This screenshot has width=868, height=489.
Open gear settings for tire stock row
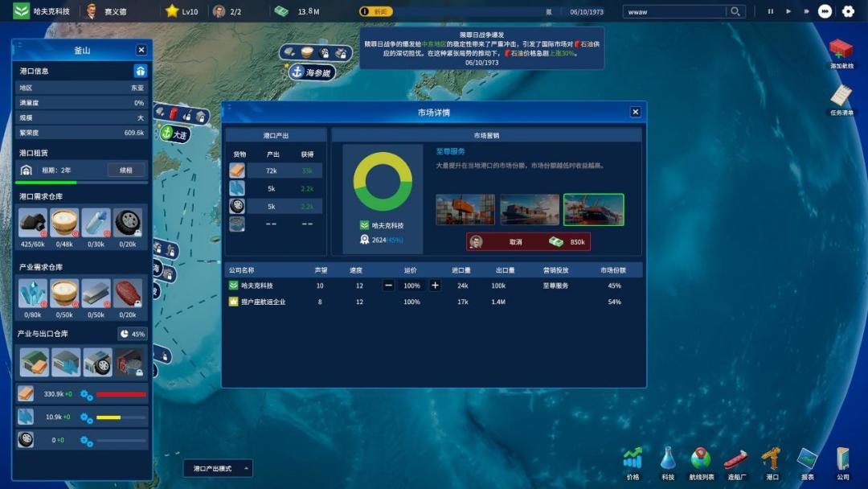[x=86, y=442]
